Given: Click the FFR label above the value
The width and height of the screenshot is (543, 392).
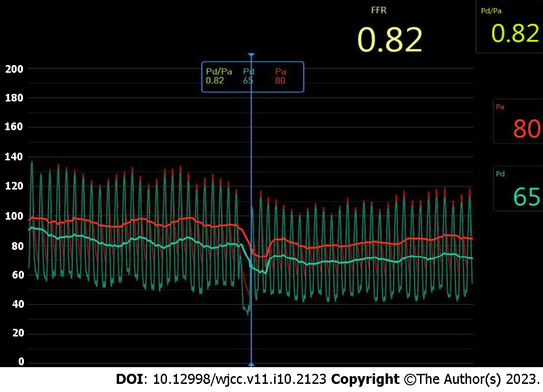Looking at the screenshot, I should pyautogui.click(x=378, y=11).
